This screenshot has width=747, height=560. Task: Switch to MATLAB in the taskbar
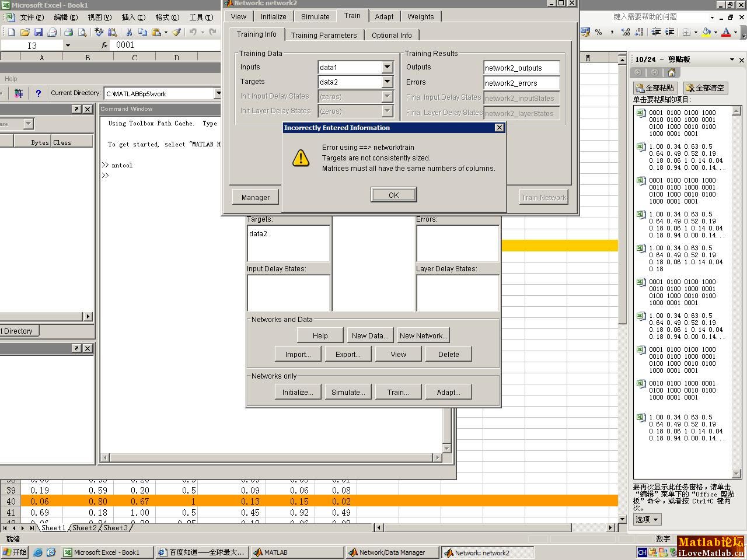(x=297, y=552)
